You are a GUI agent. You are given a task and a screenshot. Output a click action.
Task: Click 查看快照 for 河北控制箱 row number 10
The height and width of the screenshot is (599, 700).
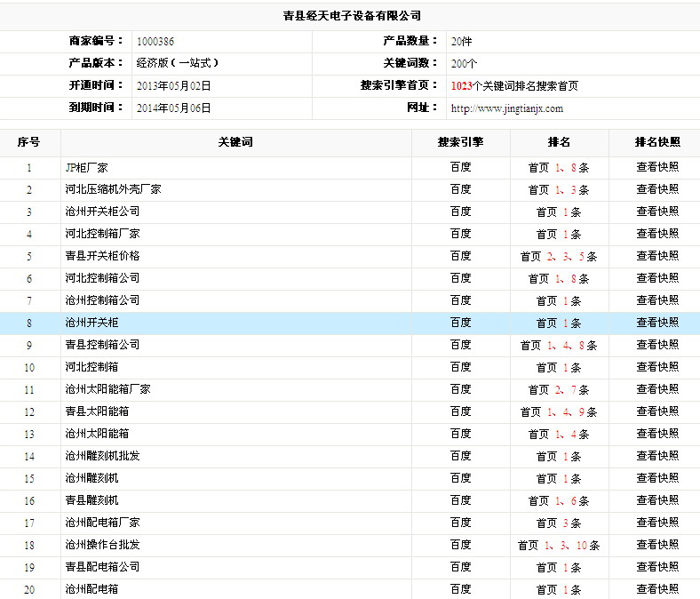(657, 367)
